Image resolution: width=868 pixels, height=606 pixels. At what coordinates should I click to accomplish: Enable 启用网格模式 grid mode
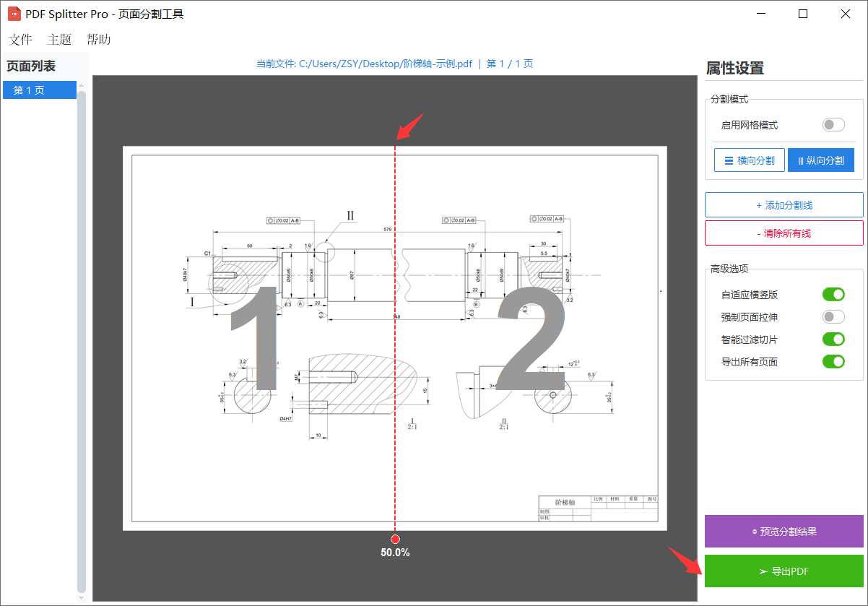pyautogui.click(x=832, y=124)
